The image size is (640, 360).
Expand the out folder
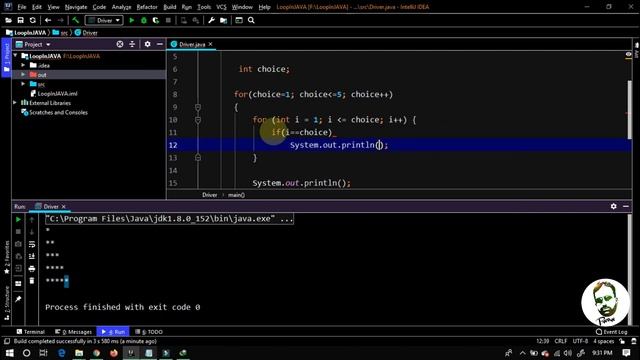[23, 75]
